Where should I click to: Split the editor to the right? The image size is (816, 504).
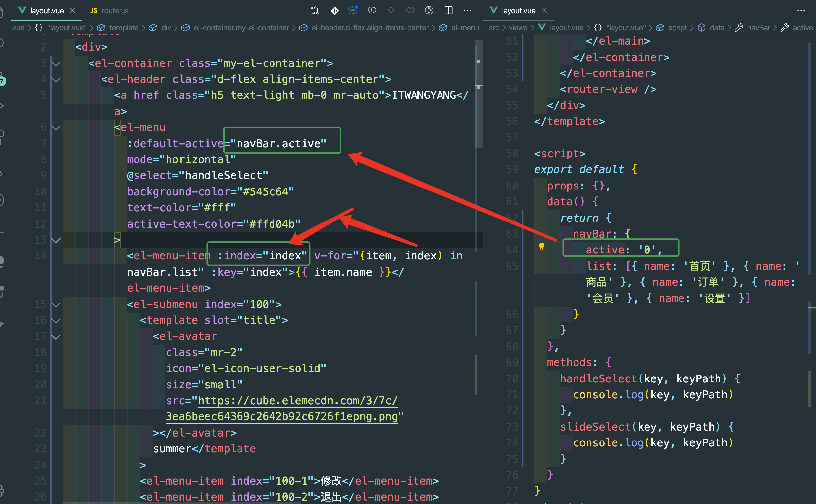tap(448, 10)
